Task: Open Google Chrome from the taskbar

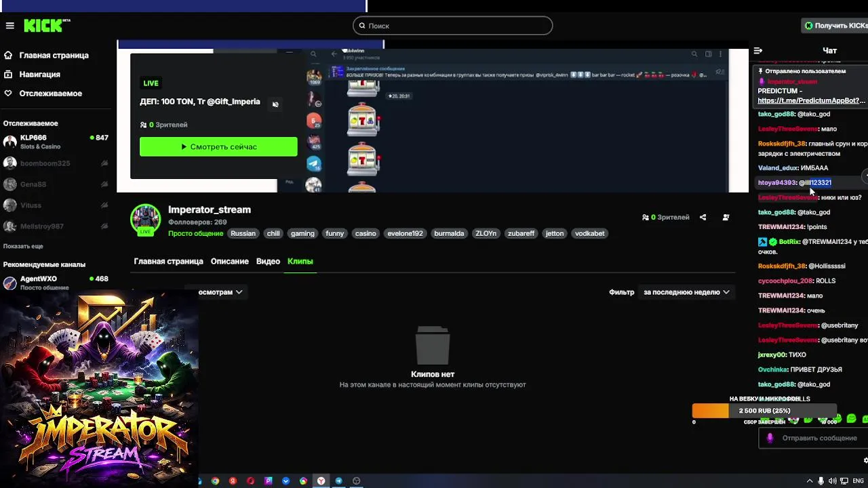Action: coord(215,481)
